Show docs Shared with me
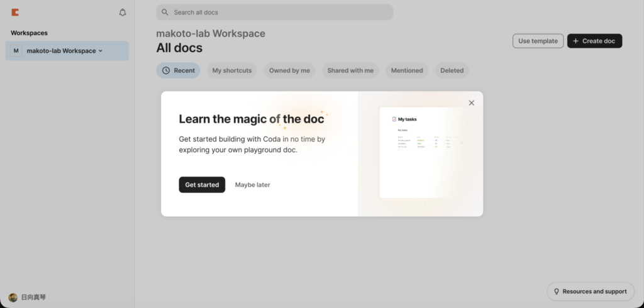Image resolution: width=644 pixels, height=308 pixels. pos(350,70)
